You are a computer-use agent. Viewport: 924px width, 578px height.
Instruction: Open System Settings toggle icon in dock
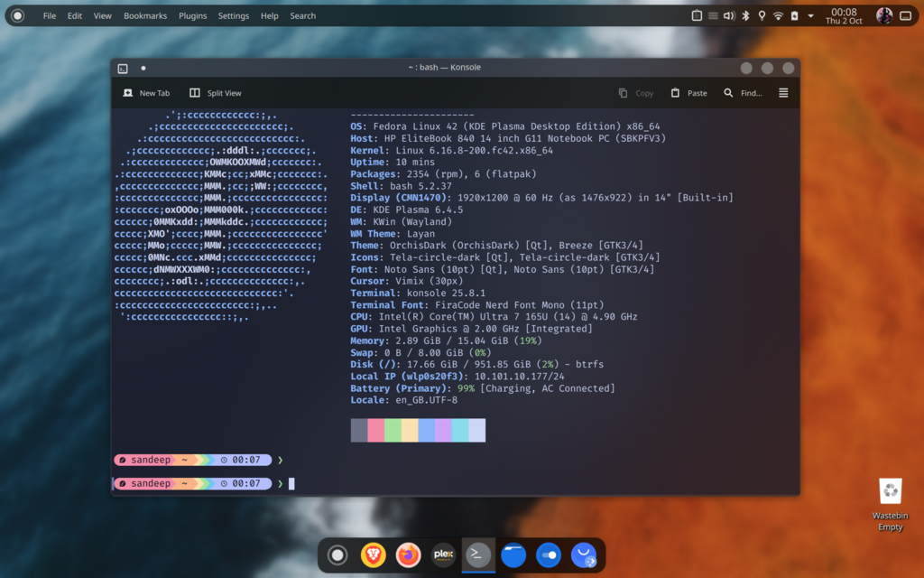pyautogui.click(x=548, y=555)
